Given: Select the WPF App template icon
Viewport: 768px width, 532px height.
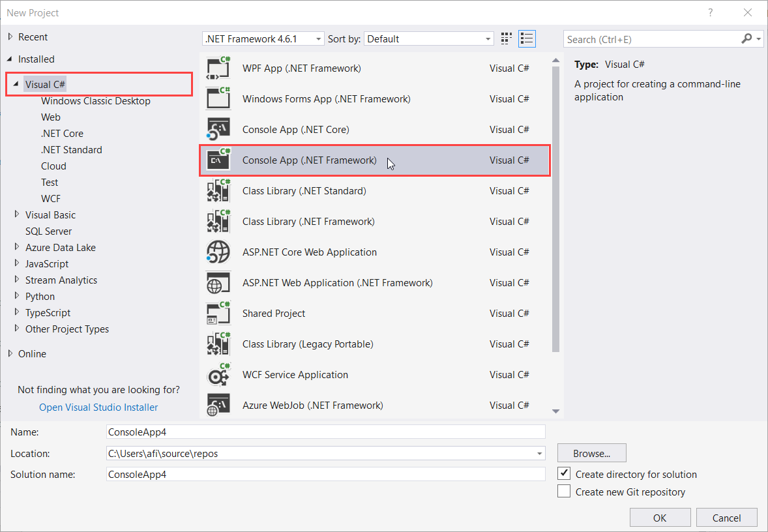Looking at the screenshot, I should pyautogui.click(x=218, y=68).
